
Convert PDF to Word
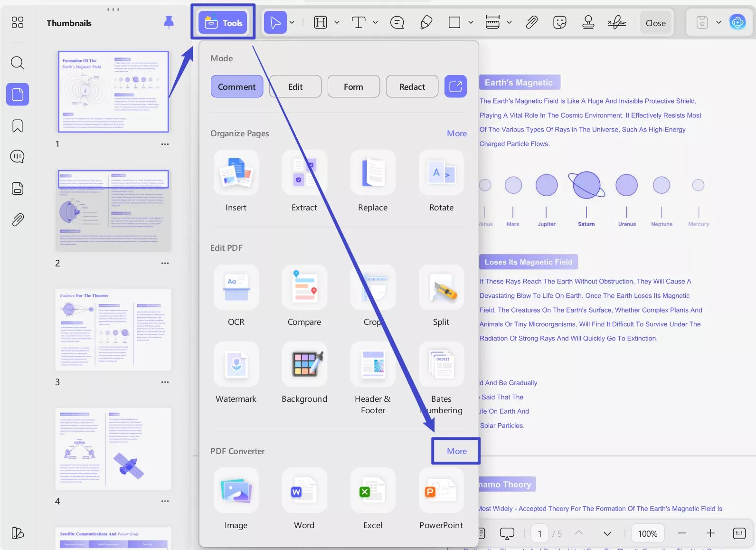[x=304, y=499]
